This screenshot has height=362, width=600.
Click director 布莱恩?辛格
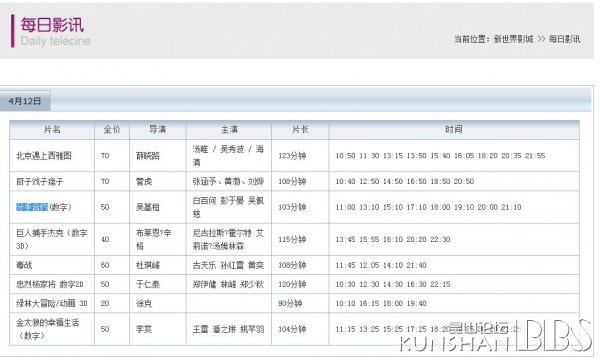coord(153,239)
